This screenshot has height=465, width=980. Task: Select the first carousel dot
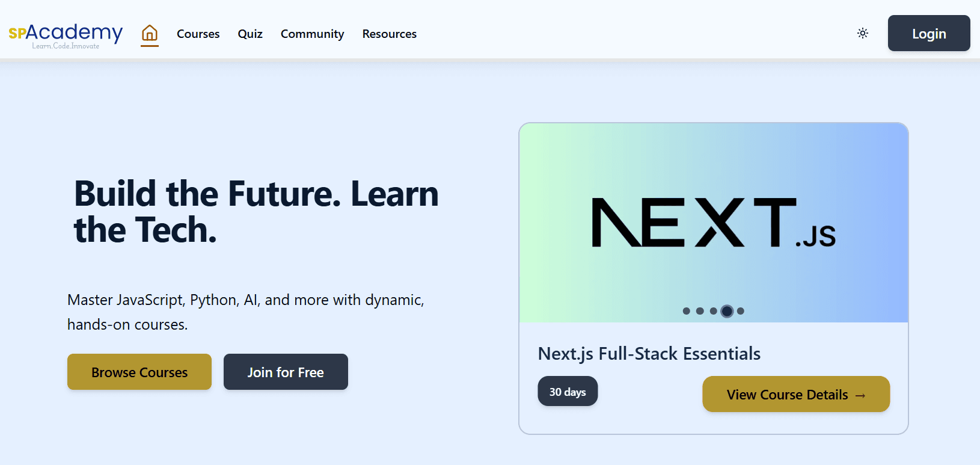[687, 311]
